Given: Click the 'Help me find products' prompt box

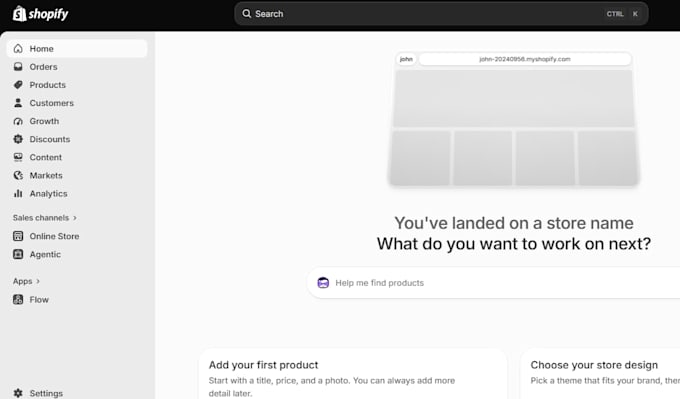Looking at the screenshot, I should [x=494, y=283].
